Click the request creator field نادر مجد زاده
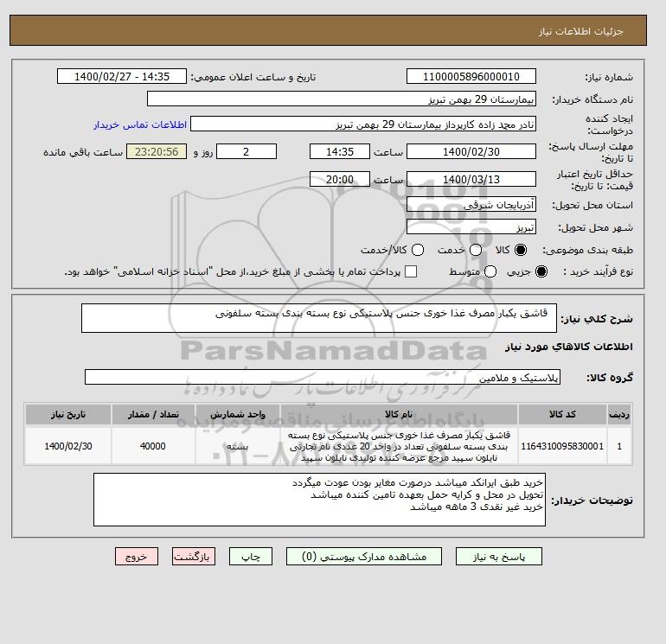The height and width of the screenshot is (644, 666). (363, 124)
